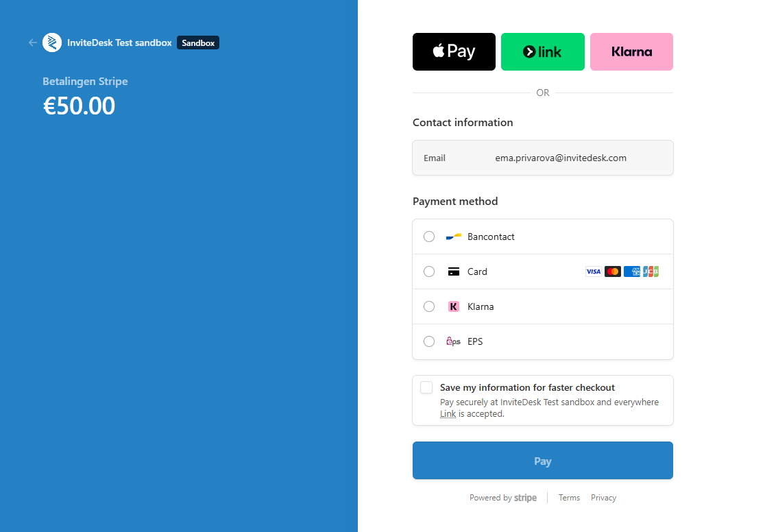Open the Terms link
Screen dimensions: 765x532
click(569, 498)
